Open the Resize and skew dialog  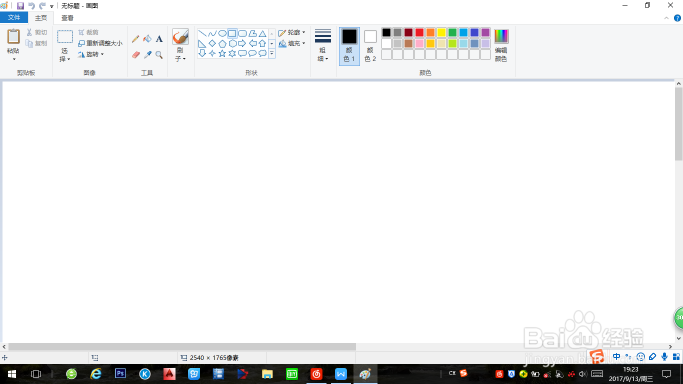100,43
